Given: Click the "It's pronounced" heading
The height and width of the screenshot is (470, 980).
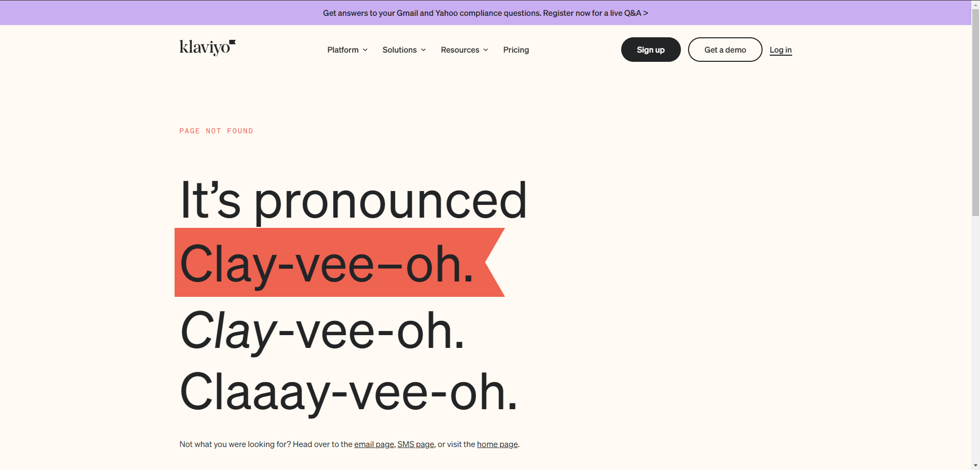Looking at the screenshot, I should point(353,201).
